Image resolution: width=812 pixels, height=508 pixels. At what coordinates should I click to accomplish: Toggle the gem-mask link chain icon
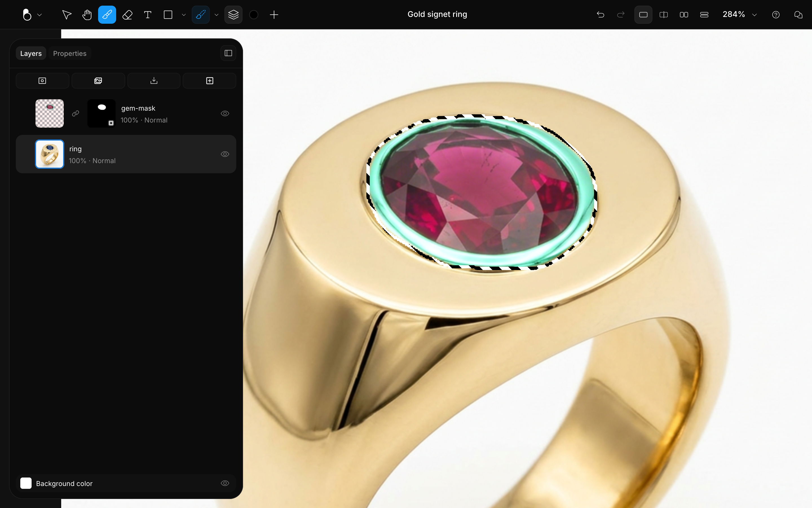(76, 113)
